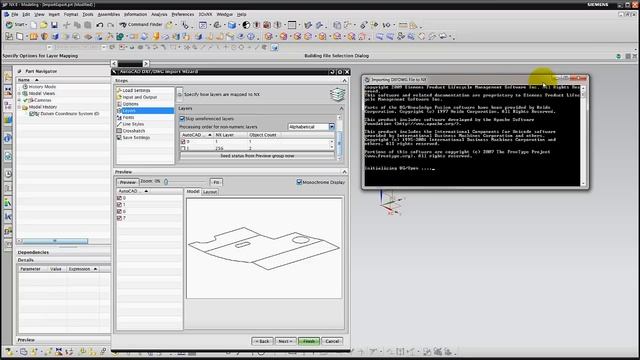The width and height of the screenshot is (640, 360).
Task: Toggle Skip unreferenced layers checkbox
Action: (x=182, y=118)
